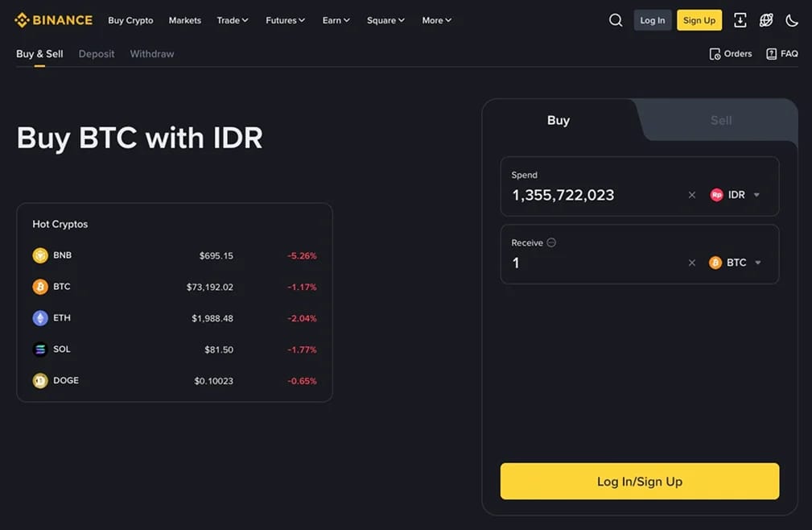Viewport: 812px width, 530px height.
Task: Click the BTC coin icon in Hot Cryptos
Action: [x=40, y=287]
